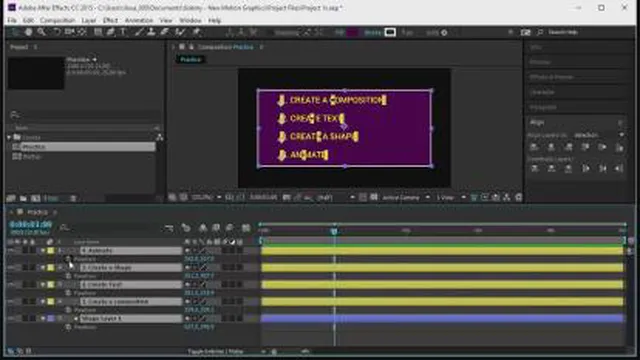
Task: Click the yellow label swatch of '4. Animate'
Action: point(51,250)
